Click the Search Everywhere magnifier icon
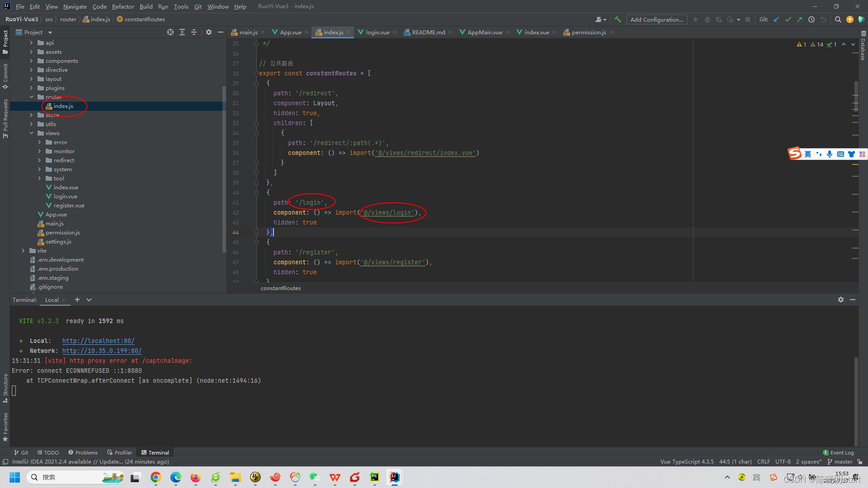868x488 pixels. [838, 19]
